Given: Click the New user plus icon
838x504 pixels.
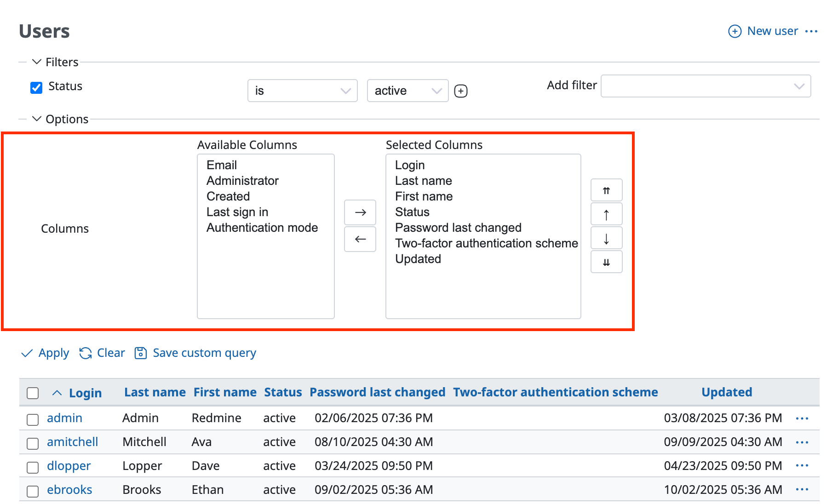Looking at the screenshot, I should point(735,31).
